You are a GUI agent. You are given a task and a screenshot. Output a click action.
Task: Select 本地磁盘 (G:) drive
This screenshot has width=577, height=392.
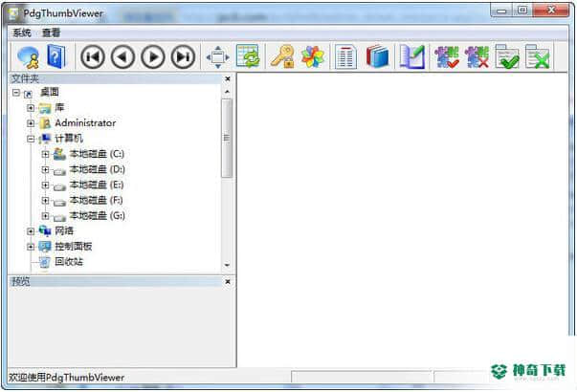(98, 215)
